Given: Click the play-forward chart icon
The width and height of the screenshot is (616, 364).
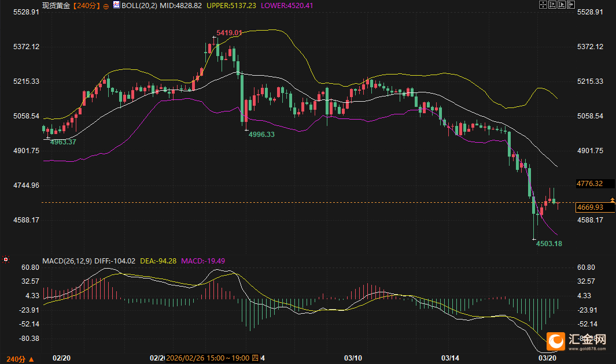Looking at the screenshot, I should tap(562, 5).
